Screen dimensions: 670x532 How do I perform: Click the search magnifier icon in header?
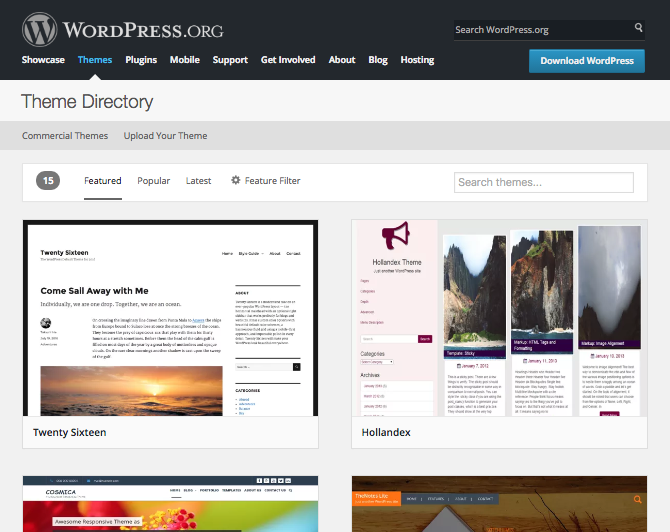(x=639, y=28)
